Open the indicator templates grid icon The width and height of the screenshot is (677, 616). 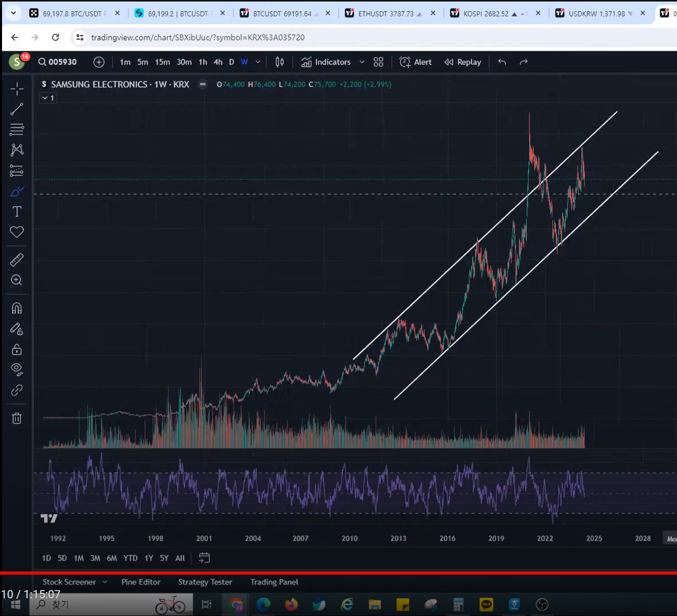pyautogui.click(x=378, y=62)
